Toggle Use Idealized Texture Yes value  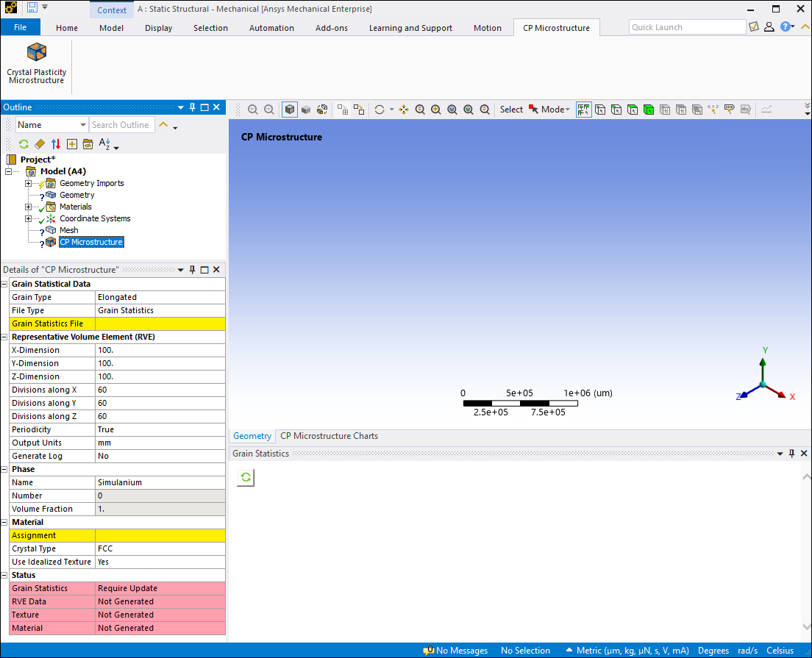(160, 562)
